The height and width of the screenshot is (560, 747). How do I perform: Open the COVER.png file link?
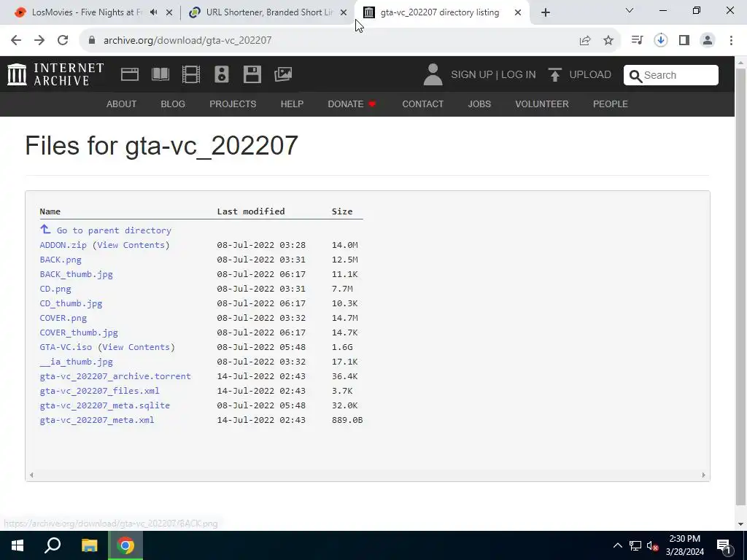click(63, 318)
